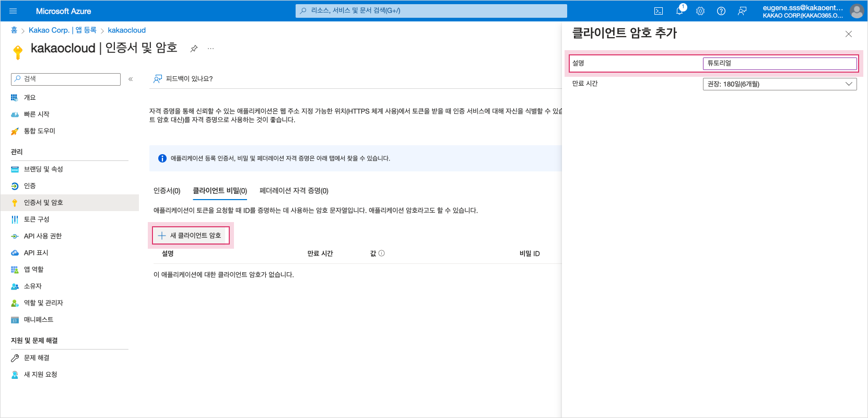Switch to 페더레이션 자격 증명(0) tab
Image resolution: width=868 pixels, height=418 pixels.
click(294, 191)
